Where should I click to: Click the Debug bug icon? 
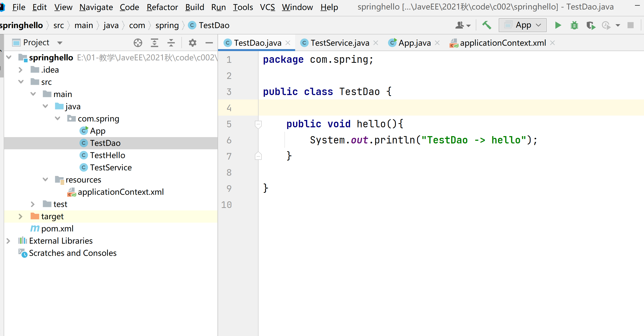(x=574, y=25)
